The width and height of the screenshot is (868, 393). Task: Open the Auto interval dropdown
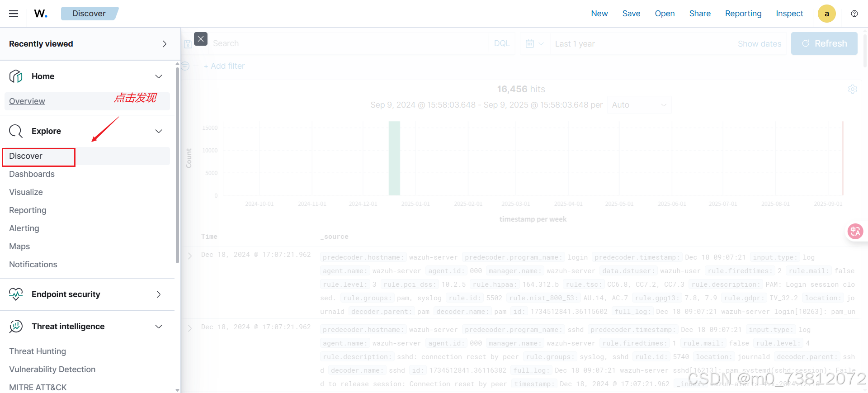pos(639,105)
